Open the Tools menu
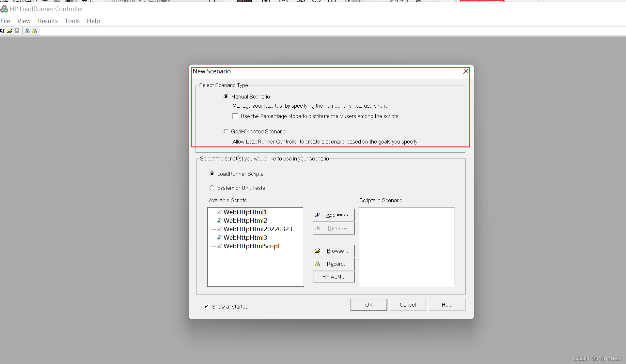Image resolution: width=626 pixels, height=364 pixels. 72,21
